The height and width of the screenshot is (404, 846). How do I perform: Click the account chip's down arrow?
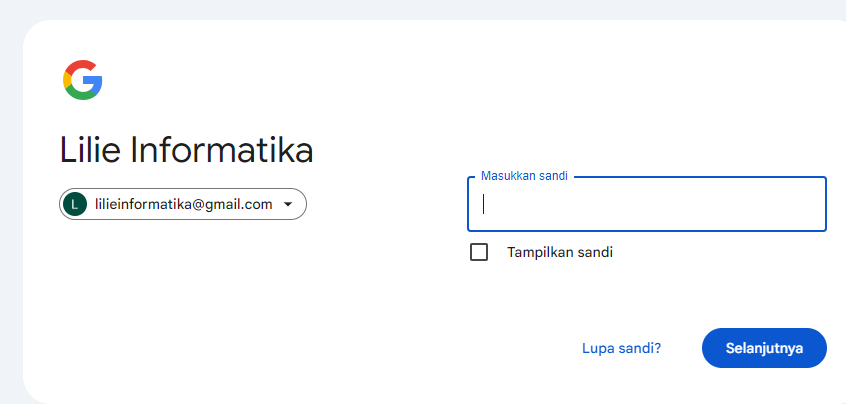[288, 204]
